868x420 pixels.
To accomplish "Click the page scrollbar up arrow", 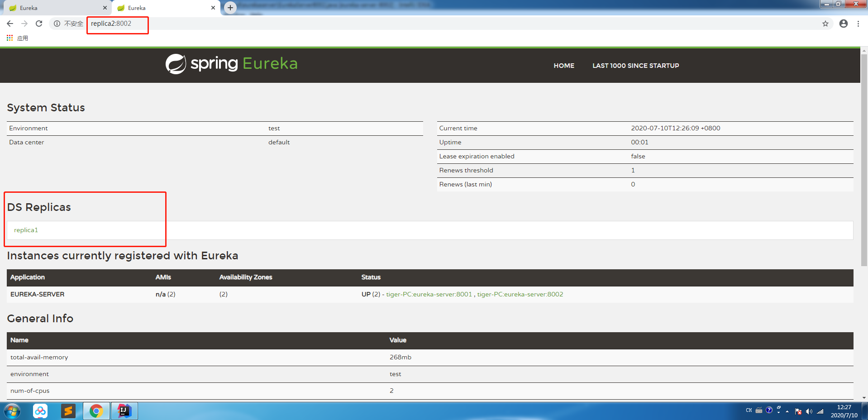I will click(x=864, y=51).
